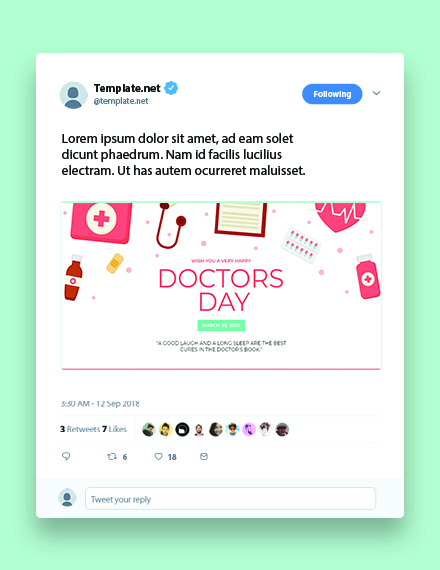Viewport: 440px width, 570px height.
Task: Click the reply speech bubble icon
Action: 66,456
